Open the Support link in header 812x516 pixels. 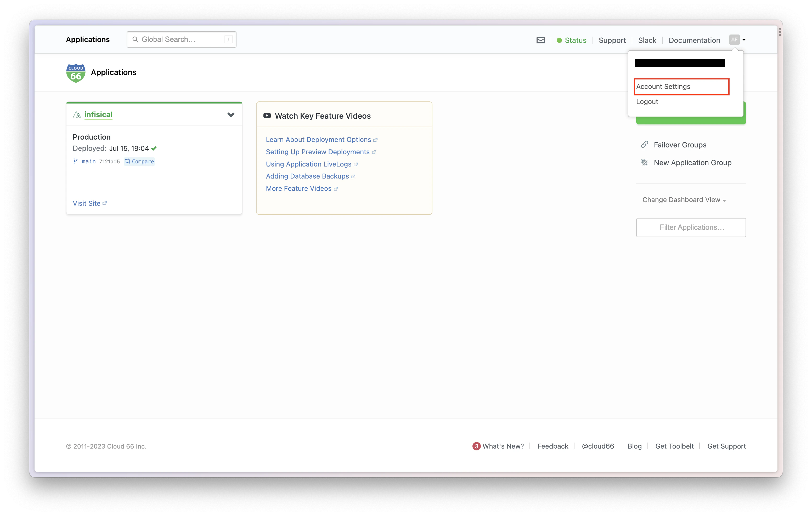pos(612,40)
